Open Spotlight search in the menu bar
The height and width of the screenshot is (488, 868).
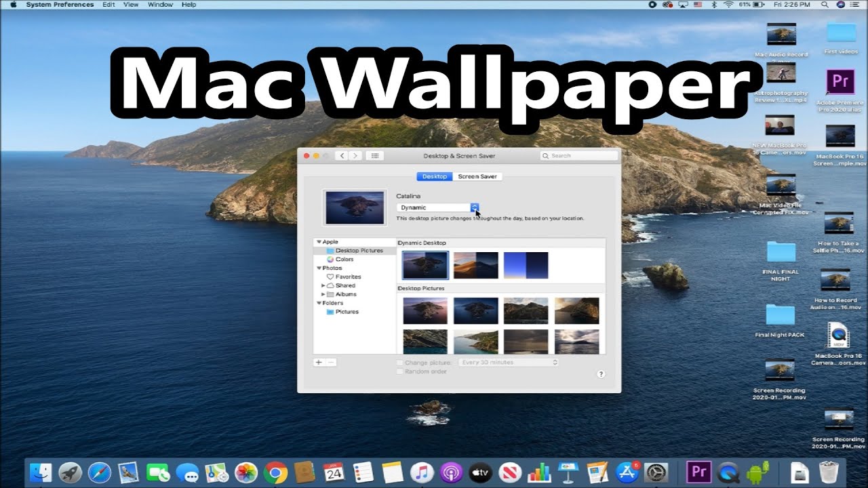[825, 4]
